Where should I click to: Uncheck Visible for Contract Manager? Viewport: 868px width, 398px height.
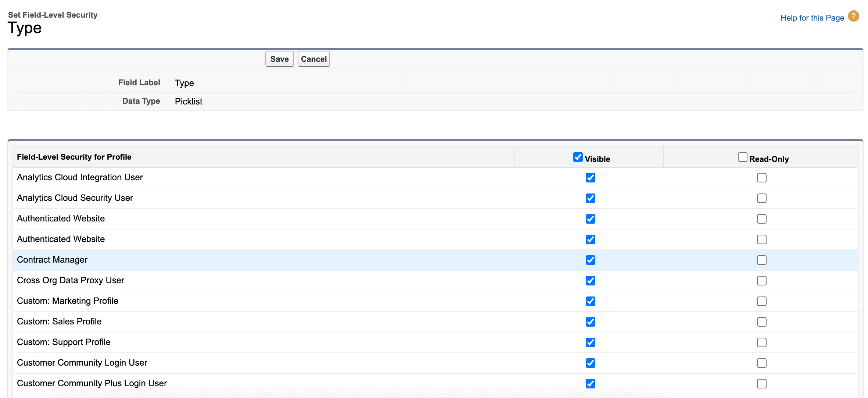pos(590,260)
